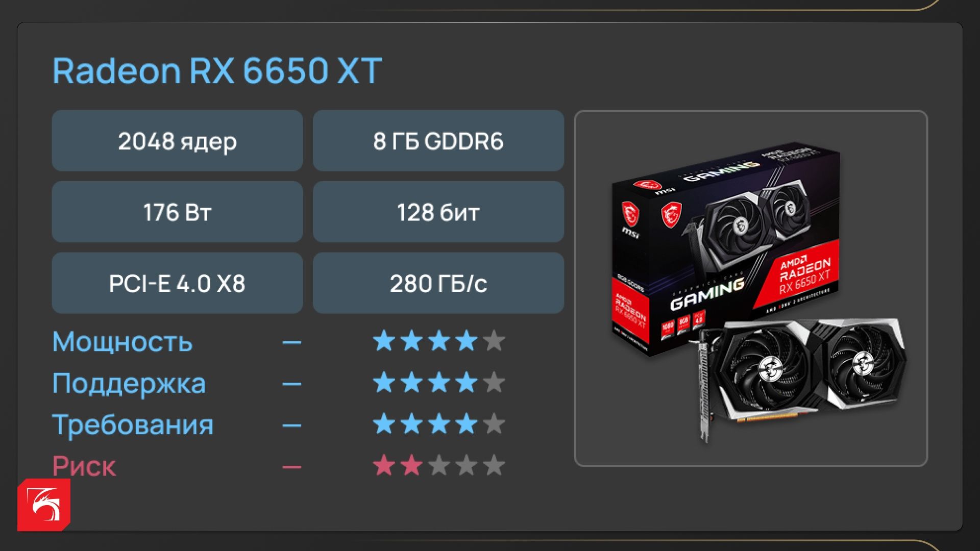
Task: Click the red dragon logo icon
Action: pyautogui.click(x=44, y=505)
